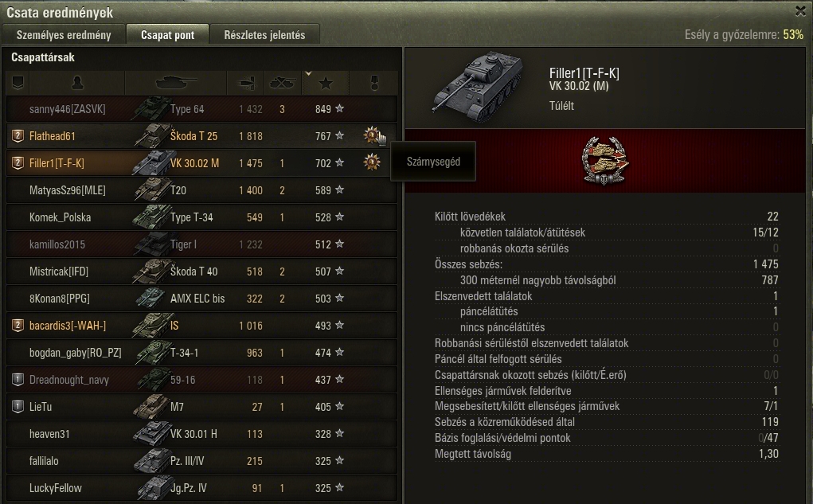Select Dreadnought_navy's 59-16 row
The image size is (813, 504).
click(202, 380)
